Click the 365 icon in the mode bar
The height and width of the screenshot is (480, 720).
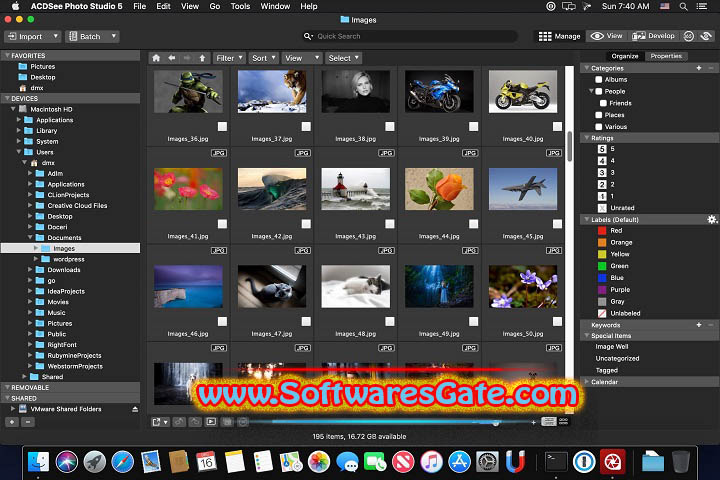(688, 36)
